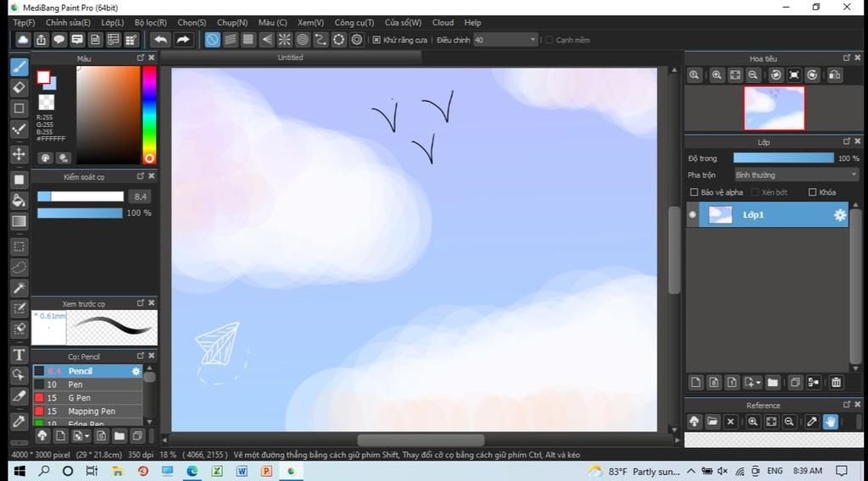Select the Brush tool in left toolbar
This screenshot has height=481, width=868.
(x=19, y=66)
